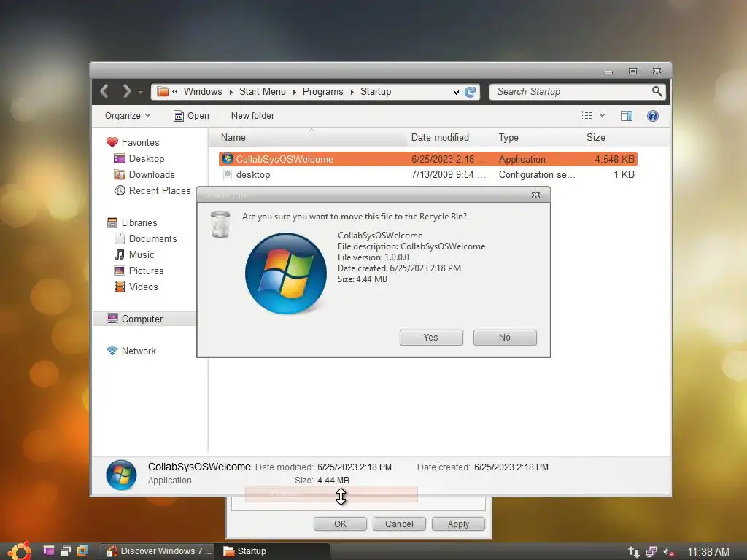
Task: Click the Recycle Bin icon in dialog
Action: (x=220, y=225)
